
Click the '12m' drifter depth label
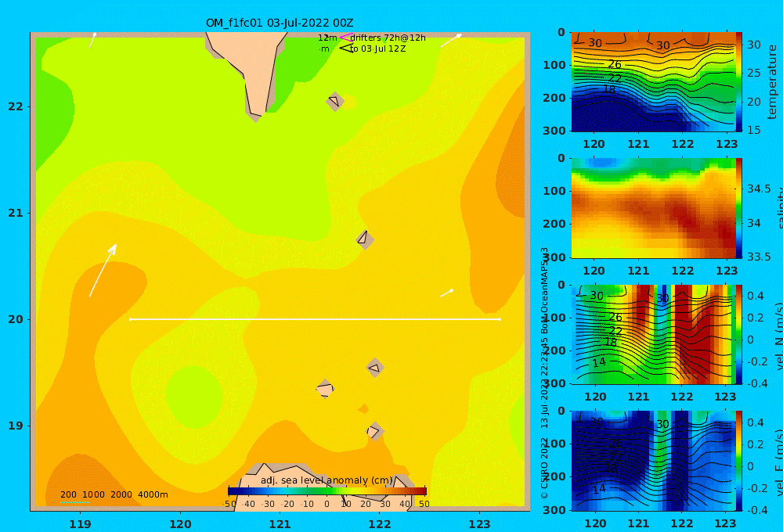tap(327, 38)
